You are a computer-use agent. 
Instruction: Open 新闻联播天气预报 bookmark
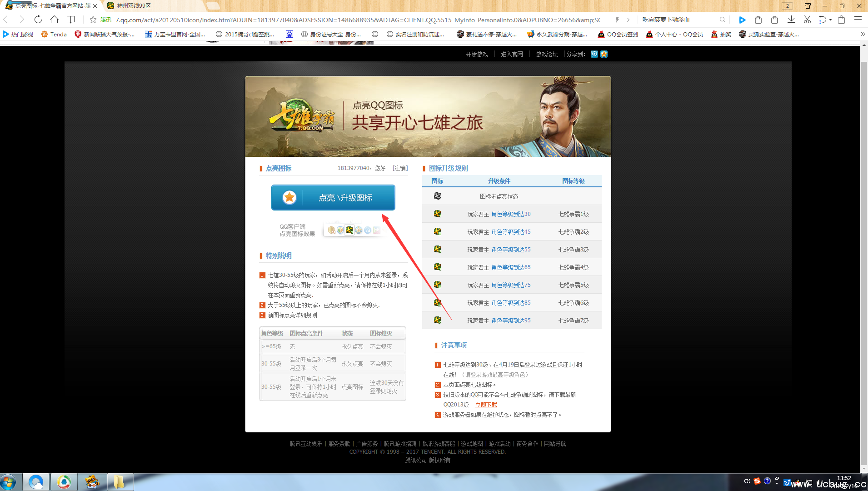105,34
